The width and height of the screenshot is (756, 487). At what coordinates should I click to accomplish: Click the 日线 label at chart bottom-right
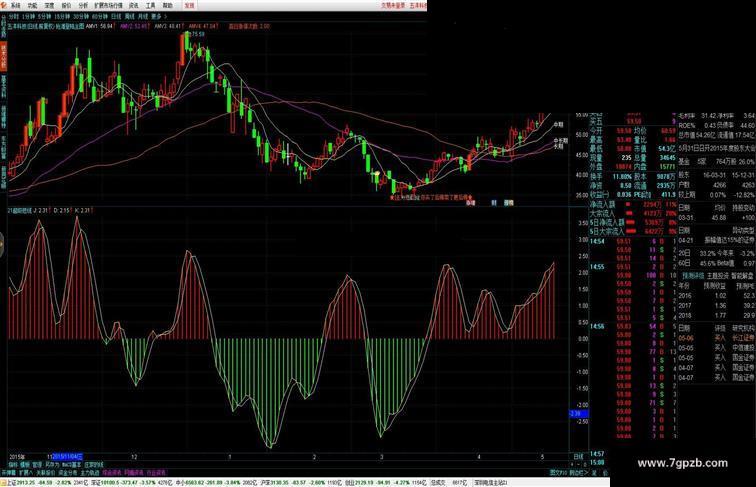(x=578, y=456)
